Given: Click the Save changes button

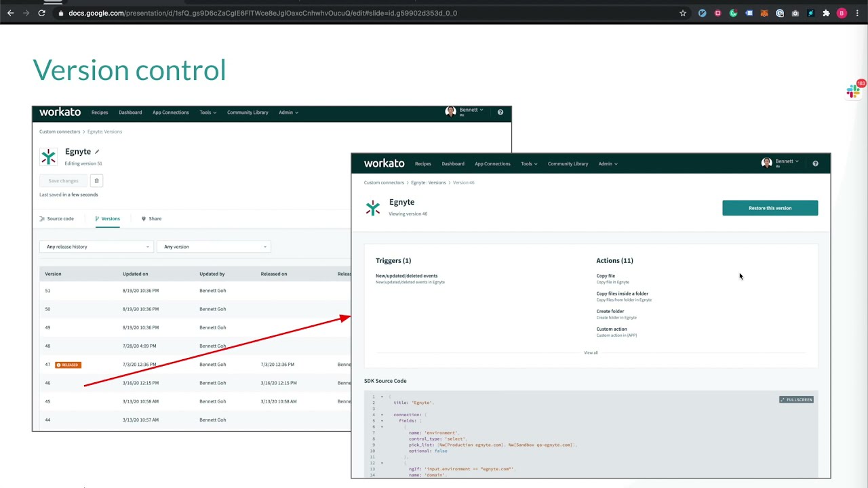Looking at the screenshot, I should coord(63,181).
